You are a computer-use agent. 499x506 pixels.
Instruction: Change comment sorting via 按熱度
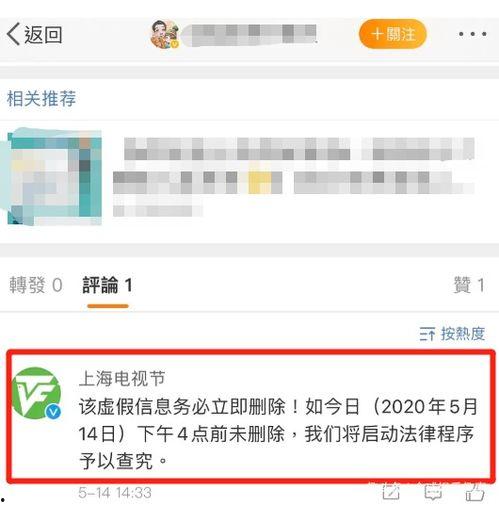tap(452, 334)
